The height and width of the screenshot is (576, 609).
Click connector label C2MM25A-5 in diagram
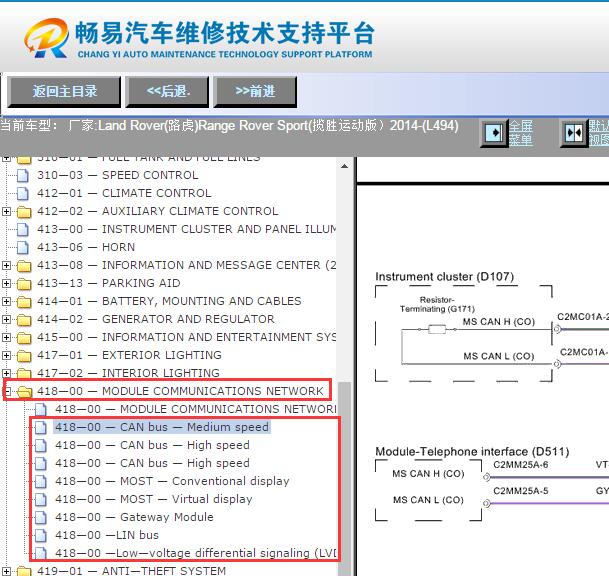520,491
